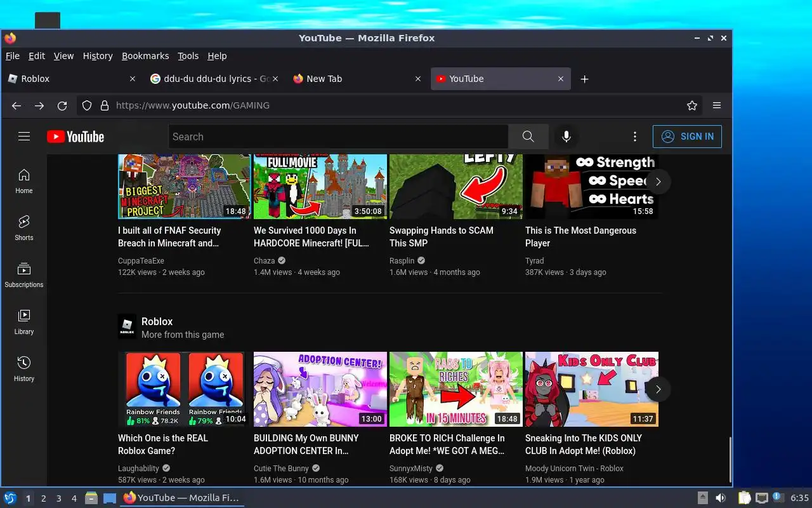Play Rainbow Friends thumbnail video

coord(184,389)
